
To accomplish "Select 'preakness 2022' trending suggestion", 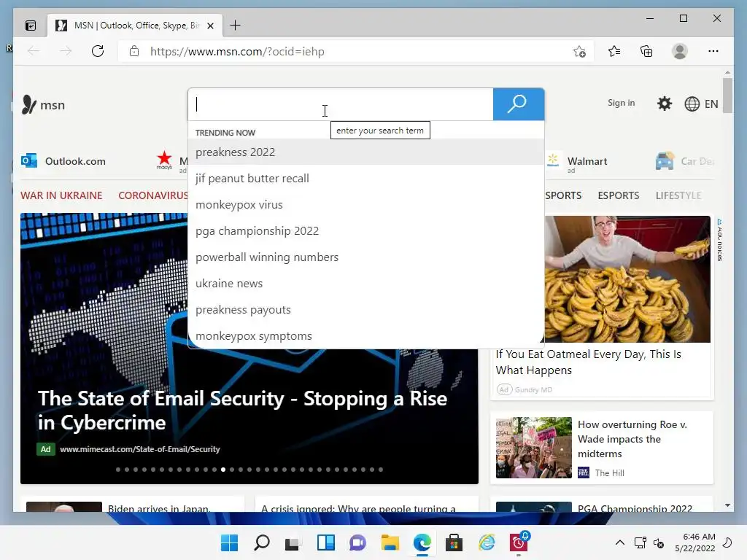I will 366,152.
